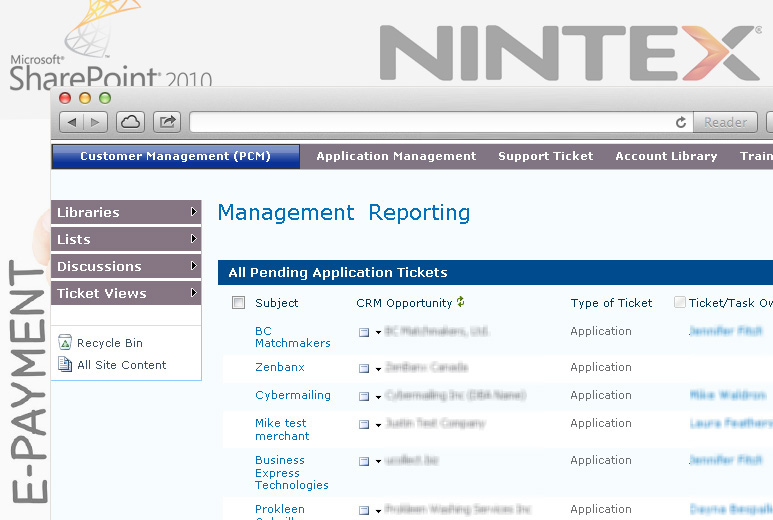Expand the Lists menu arrow
Viewport: 773px width, 520px height.
pos(194,239)
